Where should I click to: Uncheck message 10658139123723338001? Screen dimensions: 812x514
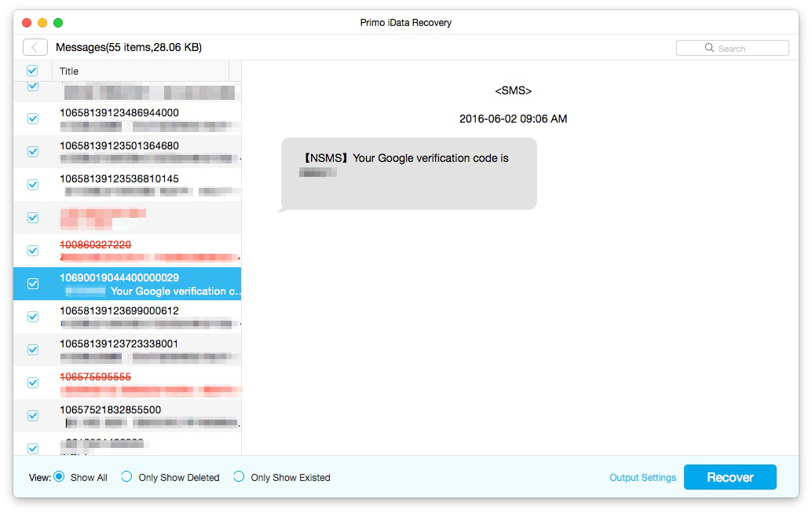(33, 350)
